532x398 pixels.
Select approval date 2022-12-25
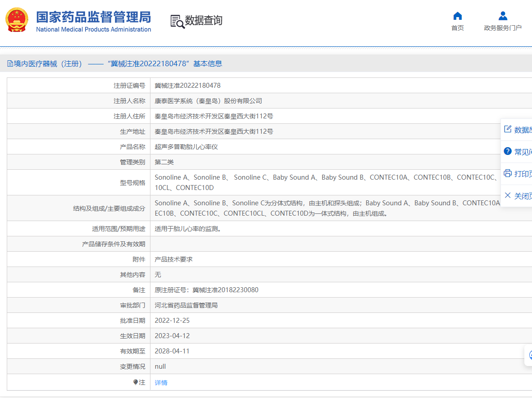point(172,321)
